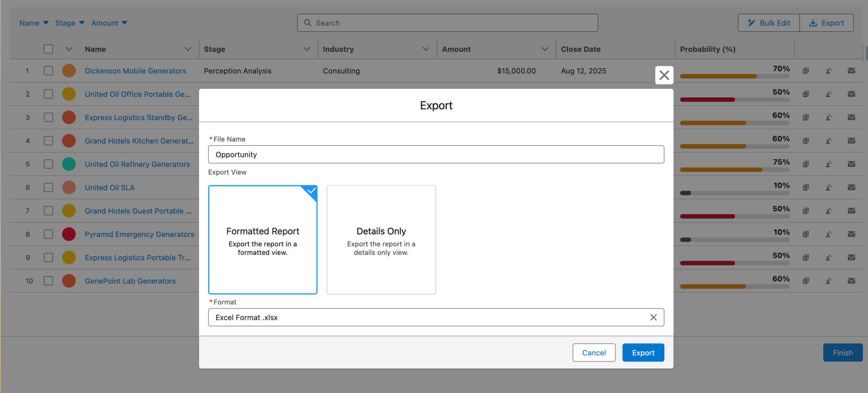Choose the Details Only export view
Viewport: 868px width, 393px height.
(x=381, y=240)
